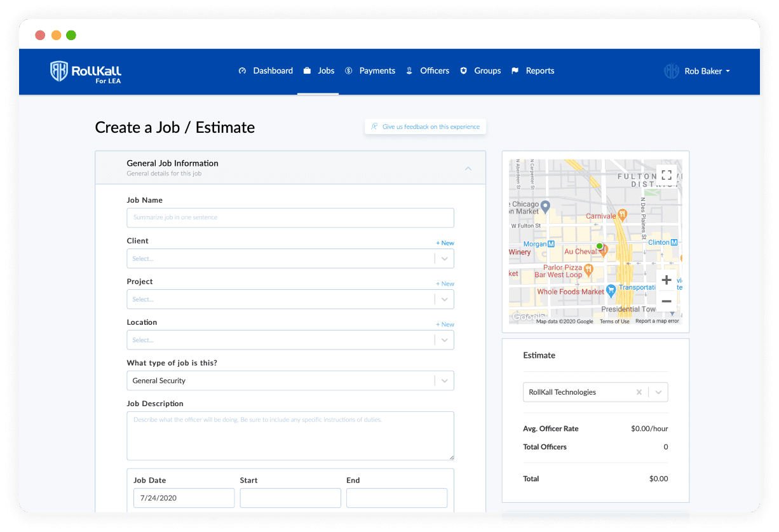Click the green location marker on map
Image resolution: width=779 pixels, height=532 pixels.
599,246
